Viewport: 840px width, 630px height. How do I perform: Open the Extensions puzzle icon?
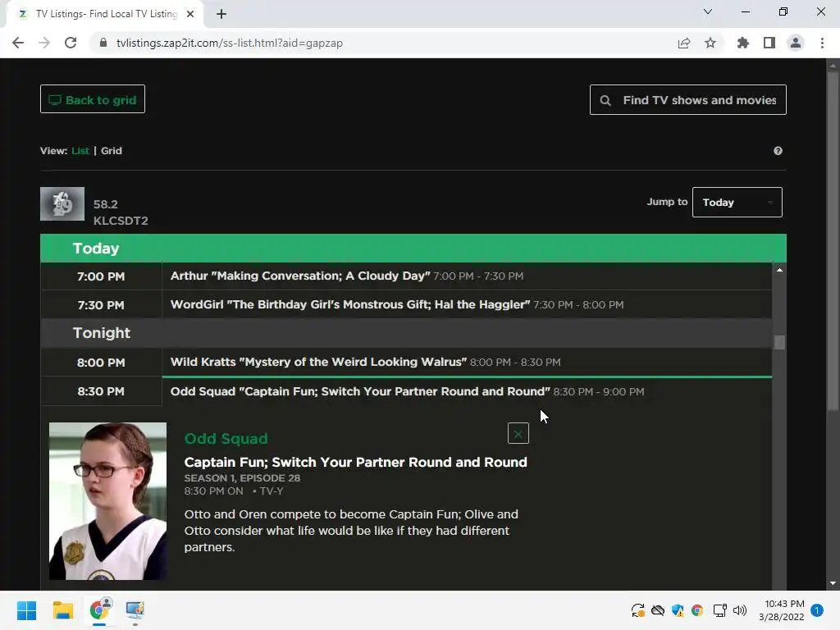743,43
